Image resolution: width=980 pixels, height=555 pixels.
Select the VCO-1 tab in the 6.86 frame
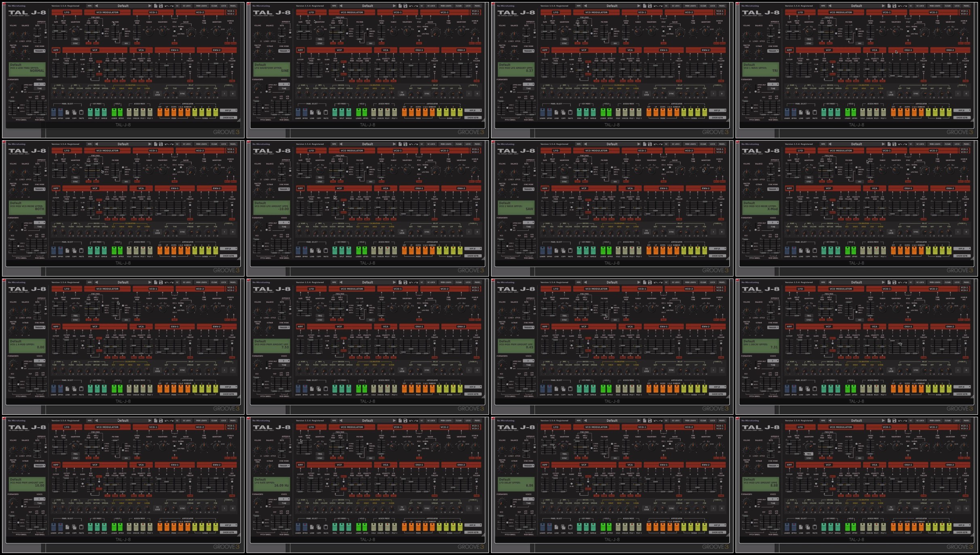tap(720, 426)
